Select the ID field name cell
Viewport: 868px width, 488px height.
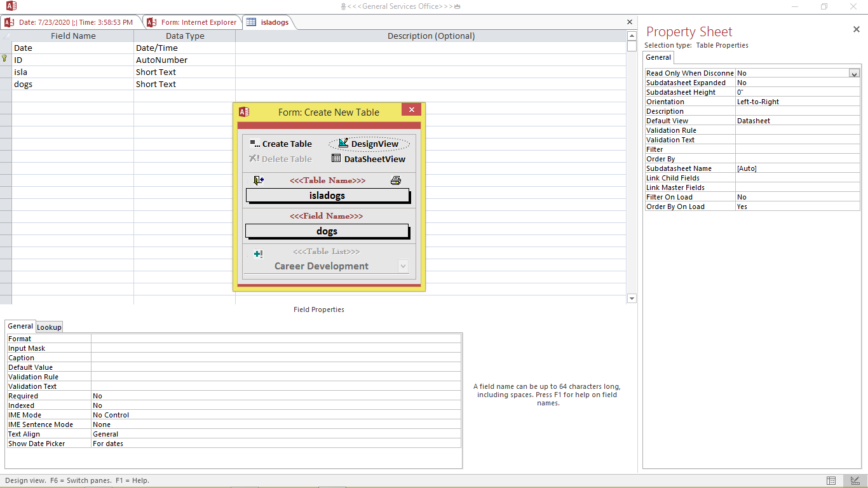(73, 60)
